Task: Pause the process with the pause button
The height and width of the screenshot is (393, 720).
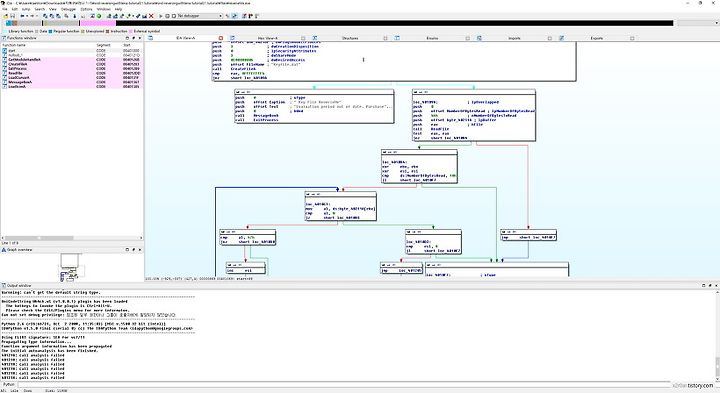Action: 168,16
